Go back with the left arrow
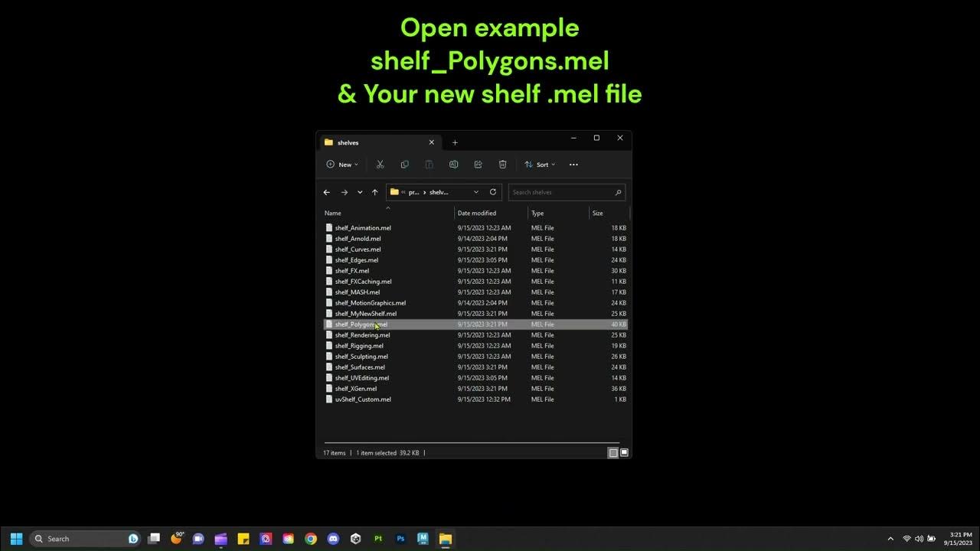 coord(327,192)
